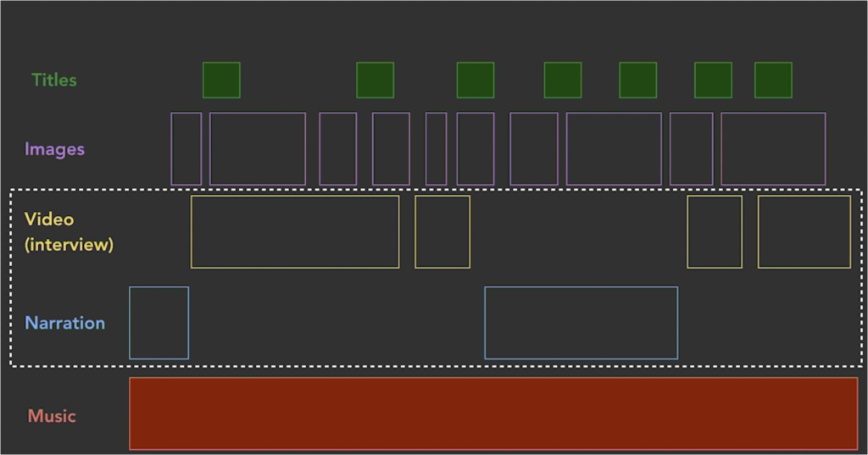Select the last green title block

(x=773, y=80)
